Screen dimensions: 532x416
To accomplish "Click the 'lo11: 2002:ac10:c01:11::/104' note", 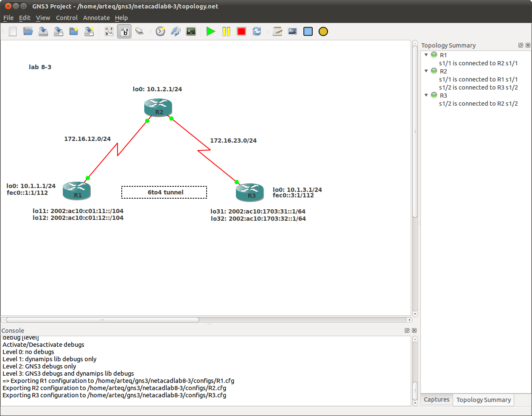I will click(78, 211).
